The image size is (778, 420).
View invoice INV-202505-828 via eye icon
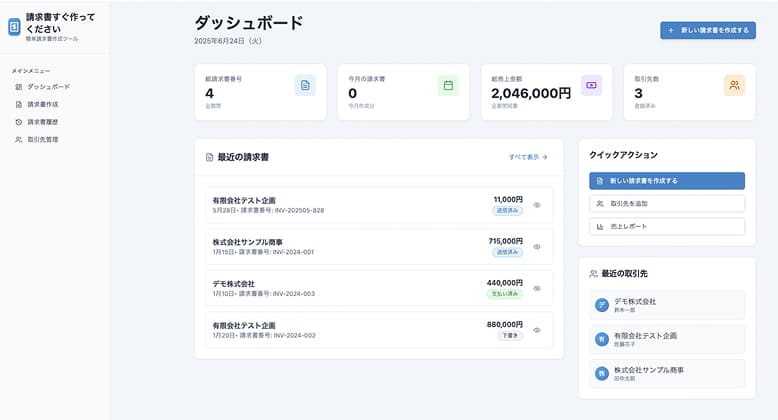tap(537, 205)
